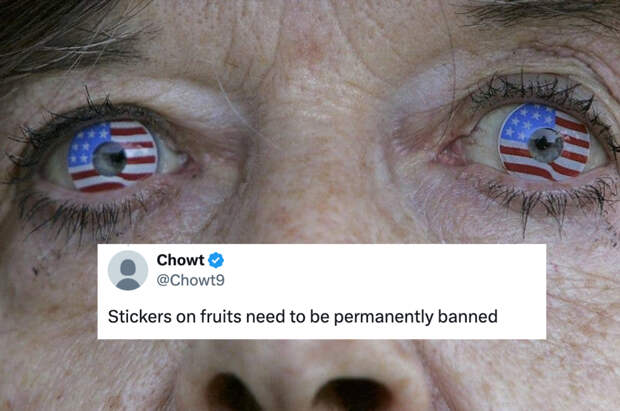620x411 pixels.
Task: Click the right eye's American flag contact lens
Action: [544, 142]
